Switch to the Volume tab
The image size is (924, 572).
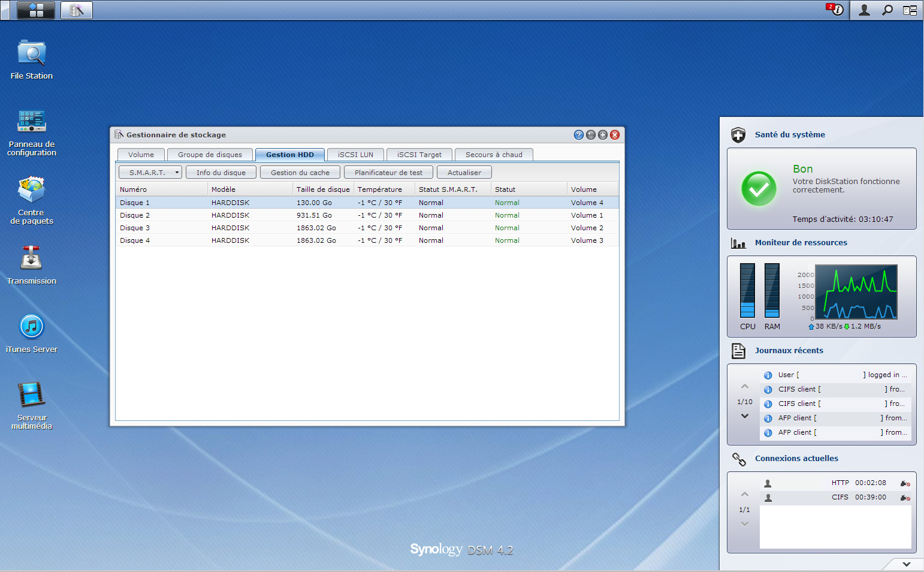(141, 155)
